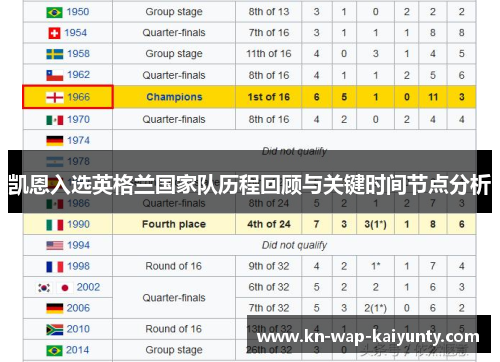
Task: Select "8th of 16" in the 1970 row
Action: [269, 119]
